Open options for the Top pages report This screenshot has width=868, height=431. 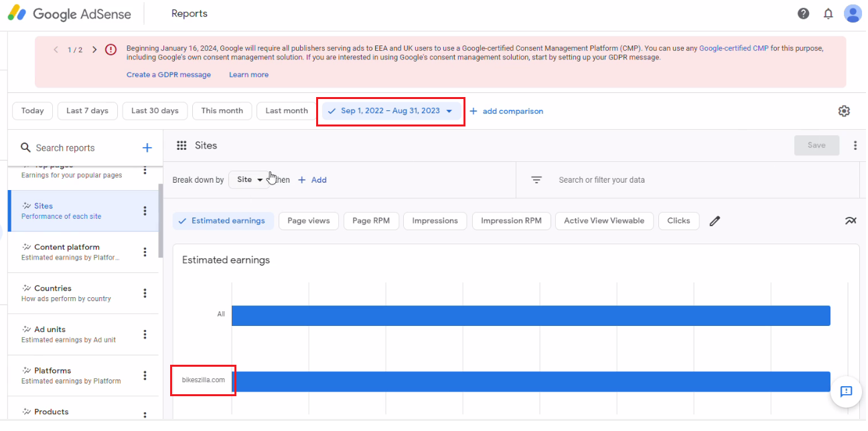145,171
